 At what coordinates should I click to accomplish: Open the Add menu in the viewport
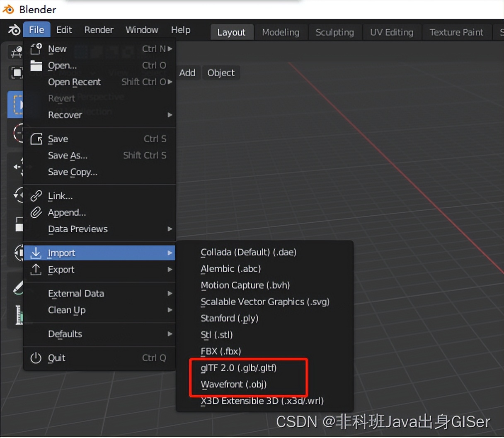click(188, 73)
